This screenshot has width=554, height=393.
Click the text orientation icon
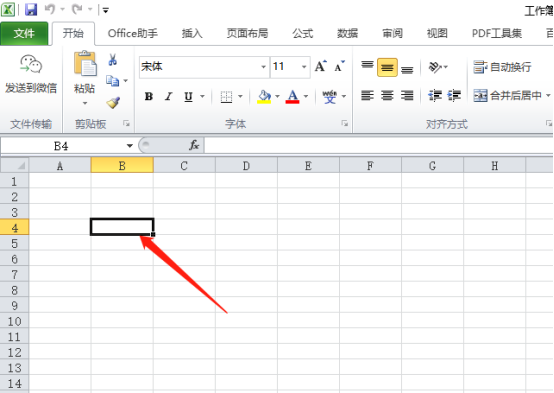[x=435, y=67]
